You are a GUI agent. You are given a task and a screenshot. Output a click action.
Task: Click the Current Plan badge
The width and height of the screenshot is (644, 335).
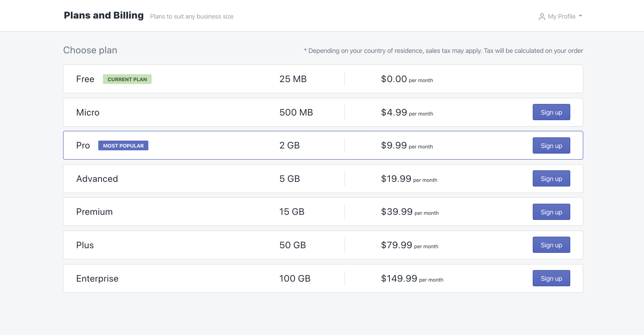[x=127, y=79]
